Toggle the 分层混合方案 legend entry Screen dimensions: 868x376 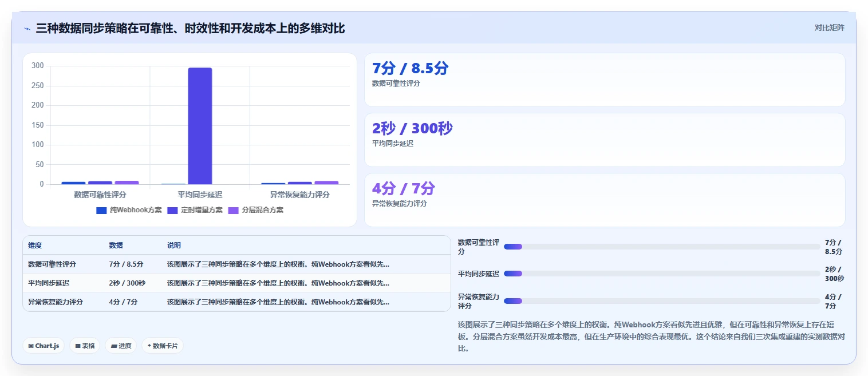coord(255,210)
